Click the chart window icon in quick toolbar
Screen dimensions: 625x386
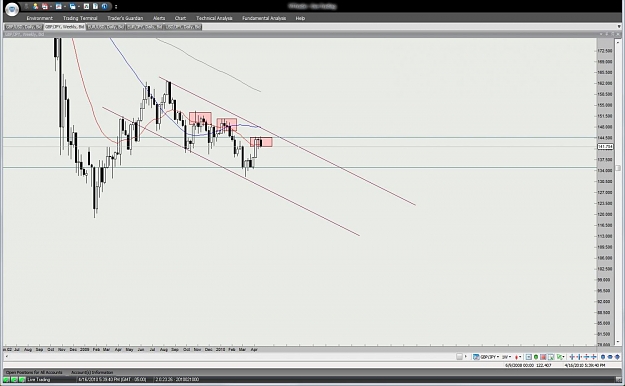[59, 6]
